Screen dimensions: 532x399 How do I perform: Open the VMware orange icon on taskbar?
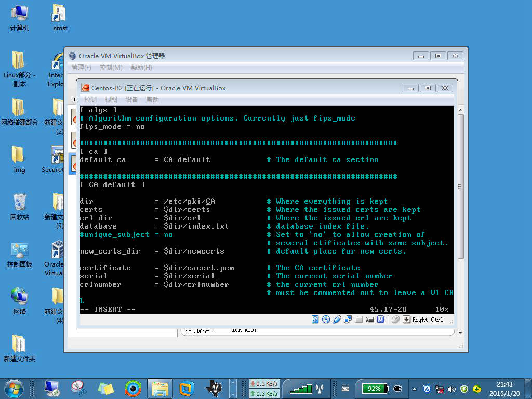[x=187, y=389]
